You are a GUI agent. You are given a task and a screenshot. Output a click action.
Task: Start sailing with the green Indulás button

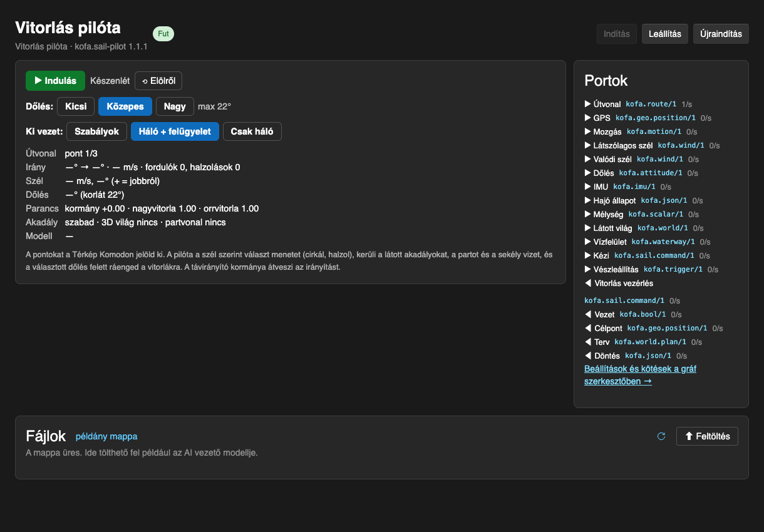pyautogui.click(x=55, y=81)
